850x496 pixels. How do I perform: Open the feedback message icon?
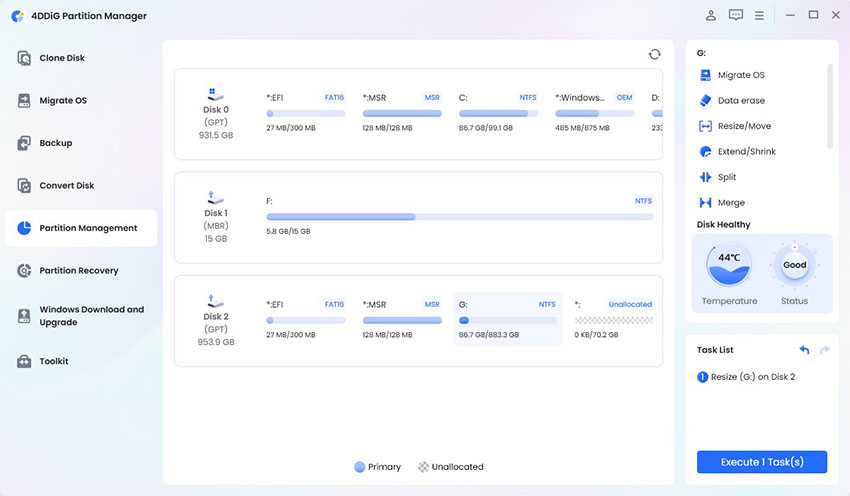[x=736, y=16]
